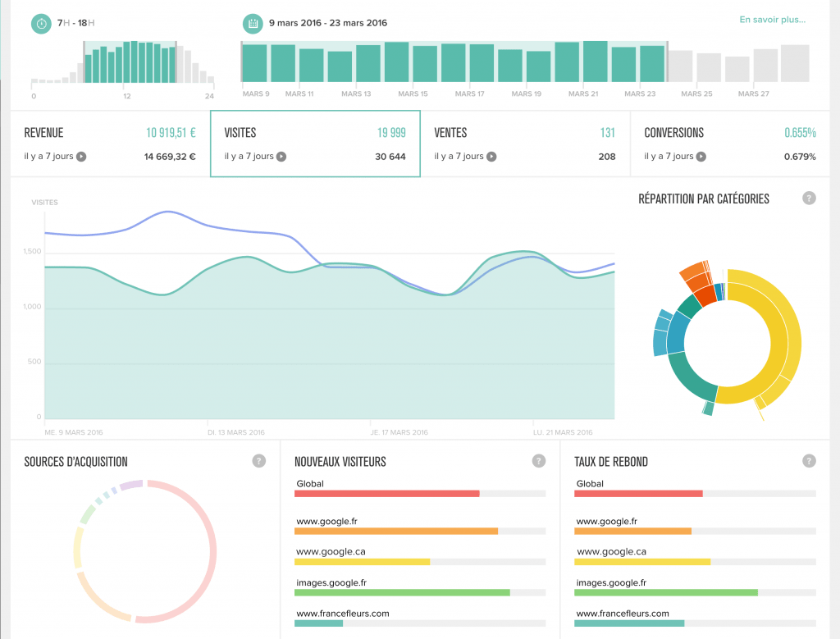
Task: Open help icon for Nouveaux visiteurs
Action: (x=539, y=461)
